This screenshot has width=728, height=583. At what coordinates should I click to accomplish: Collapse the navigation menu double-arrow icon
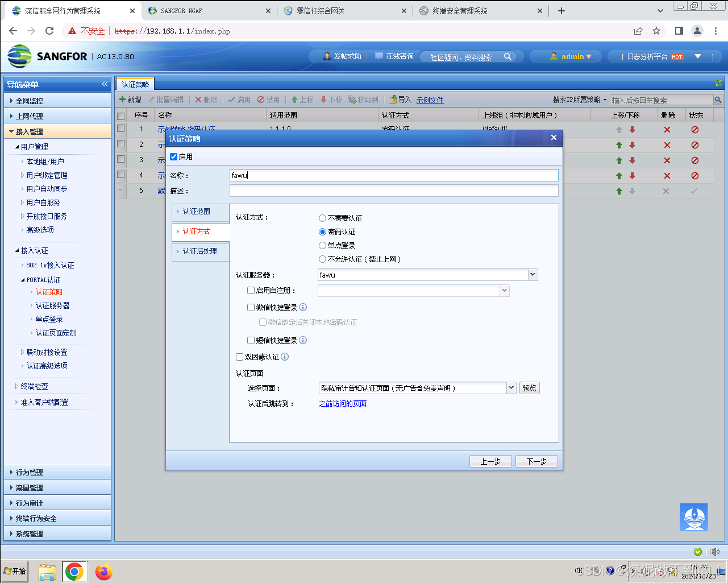pos(105,84)
